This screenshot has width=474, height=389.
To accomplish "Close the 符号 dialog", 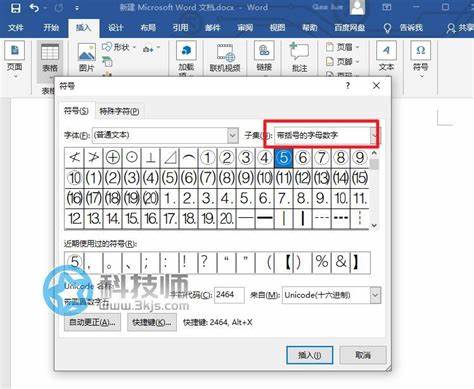I will tap(376, 86).
